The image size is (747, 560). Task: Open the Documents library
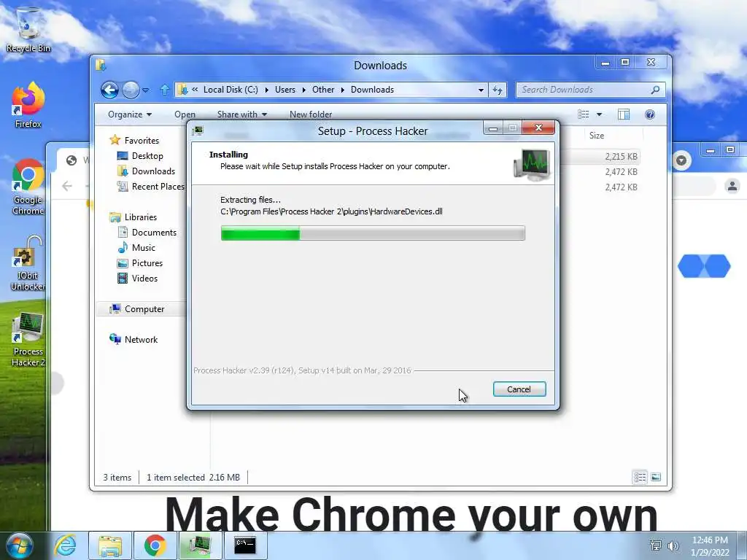point(154,233)
